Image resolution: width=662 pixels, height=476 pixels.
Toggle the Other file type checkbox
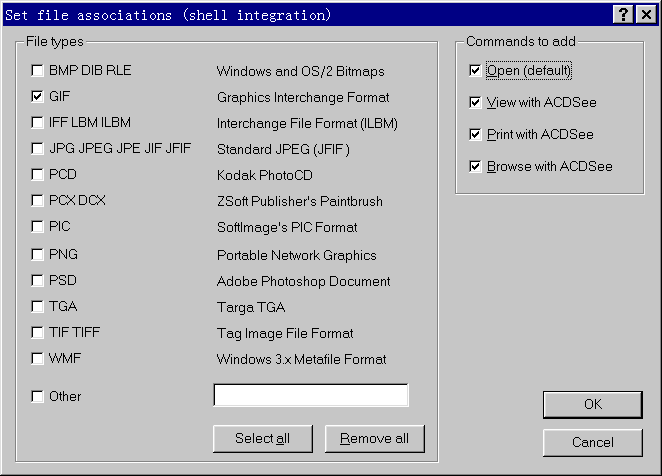tap(38, 396)
